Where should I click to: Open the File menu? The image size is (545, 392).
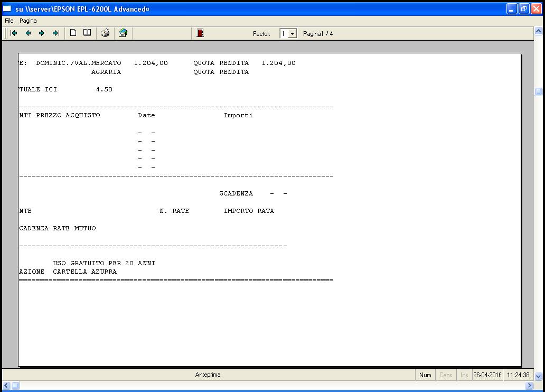[9, 21]
